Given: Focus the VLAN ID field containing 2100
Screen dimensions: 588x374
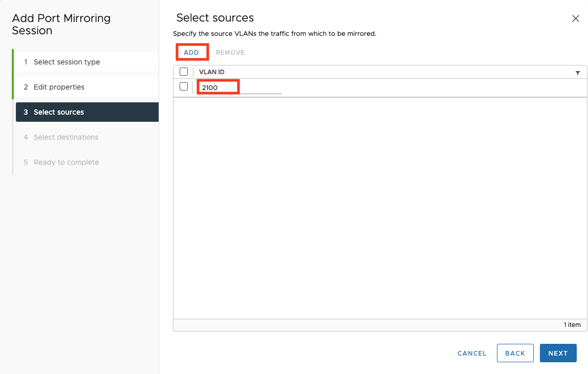Looking at the screenshot, I should pyautogui.click(x=239, y=87).
